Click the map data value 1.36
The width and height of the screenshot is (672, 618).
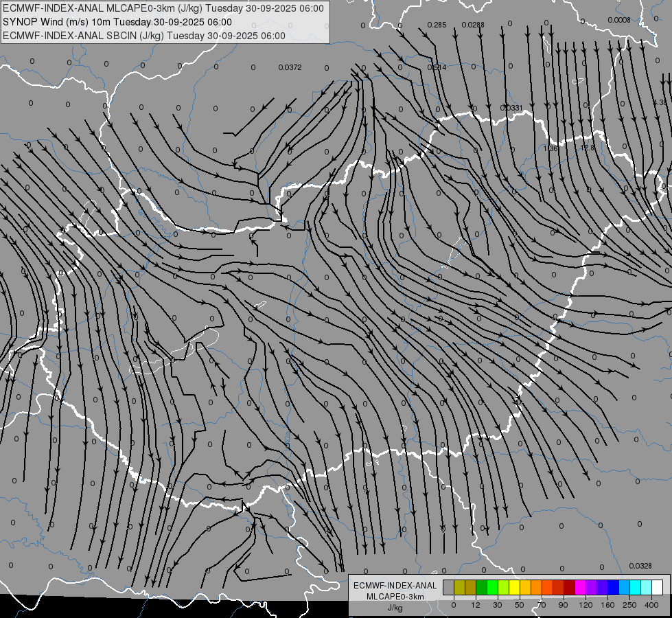tap(551, 148)
